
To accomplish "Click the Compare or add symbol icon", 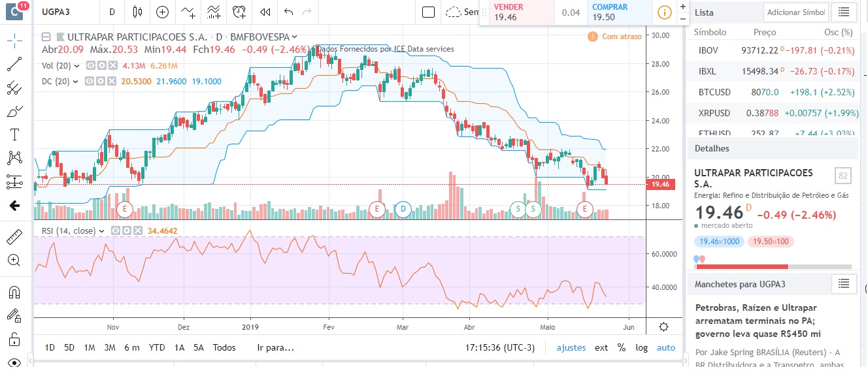I will click(163, 12).
